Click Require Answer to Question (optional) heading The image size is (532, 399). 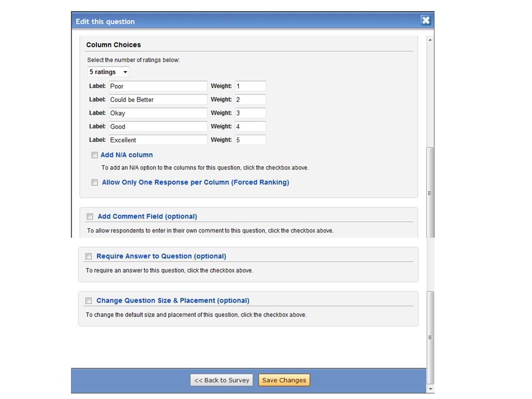(161, 256)
